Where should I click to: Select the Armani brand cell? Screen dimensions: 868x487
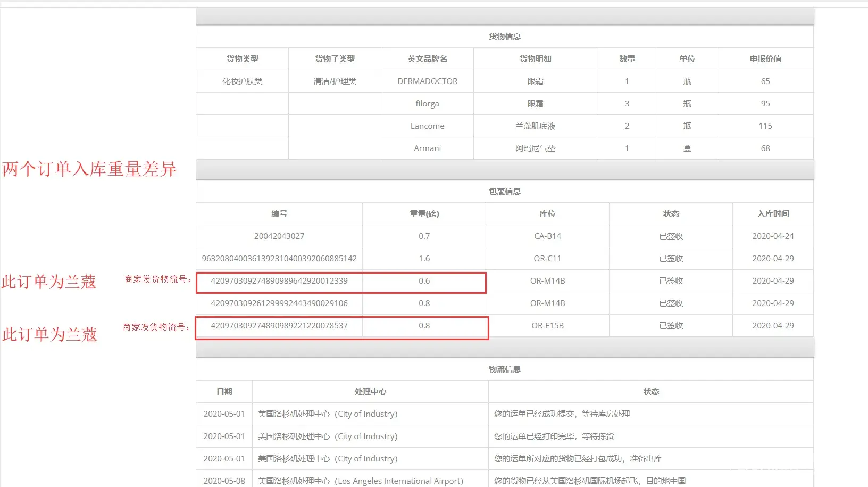pyautogui.click(x=427, y=148)
